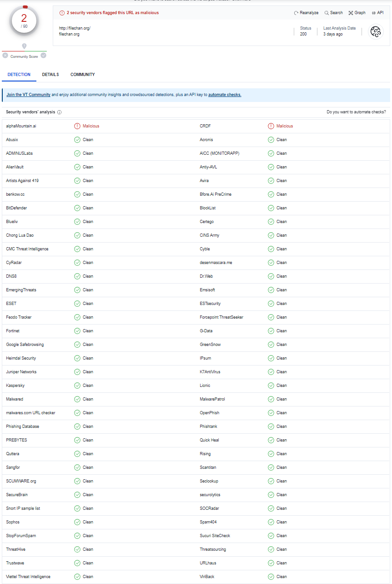
Task: Click the Juniper Networks vendor name
Action: pos(21,372)
